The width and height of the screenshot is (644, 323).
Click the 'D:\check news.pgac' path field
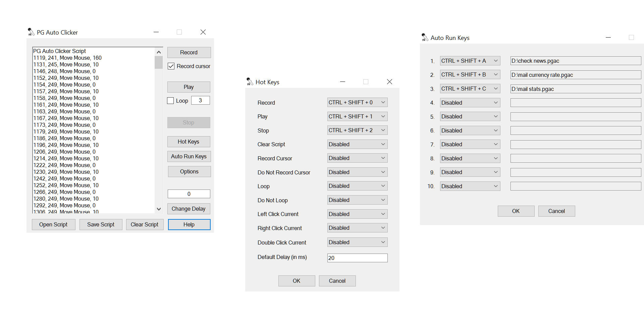coord(576,61)
